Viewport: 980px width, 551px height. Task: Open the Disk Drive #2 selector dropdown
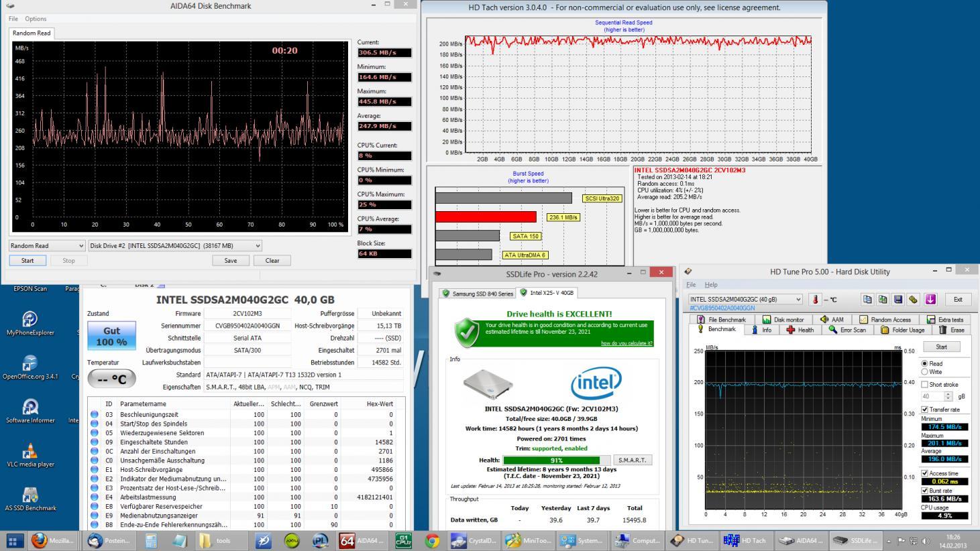pyautogui.click(x=175, y=246)
